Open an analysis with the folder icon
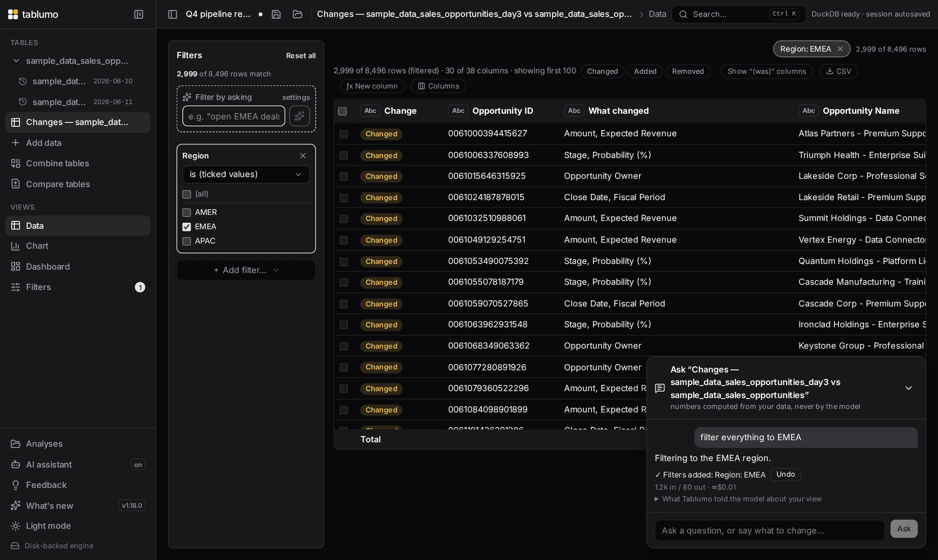This screenshot has width=938, height=560. pos(297,14)
